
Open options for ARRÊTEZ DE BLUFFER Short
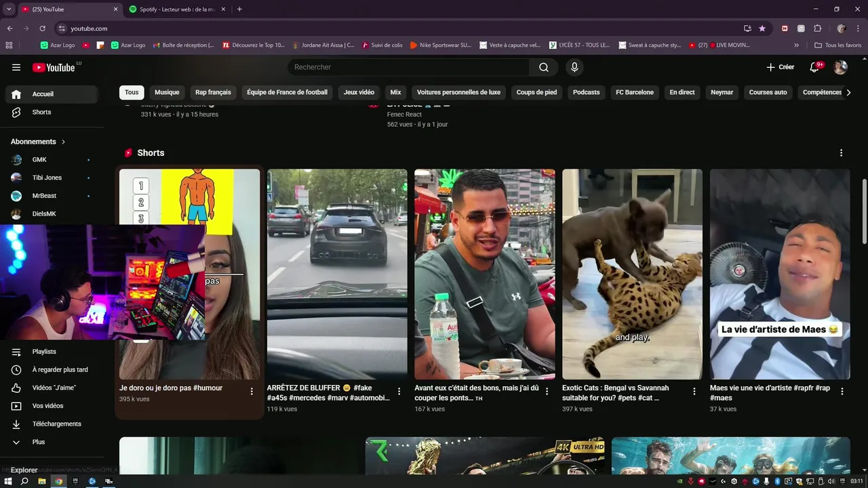[399, 392]
